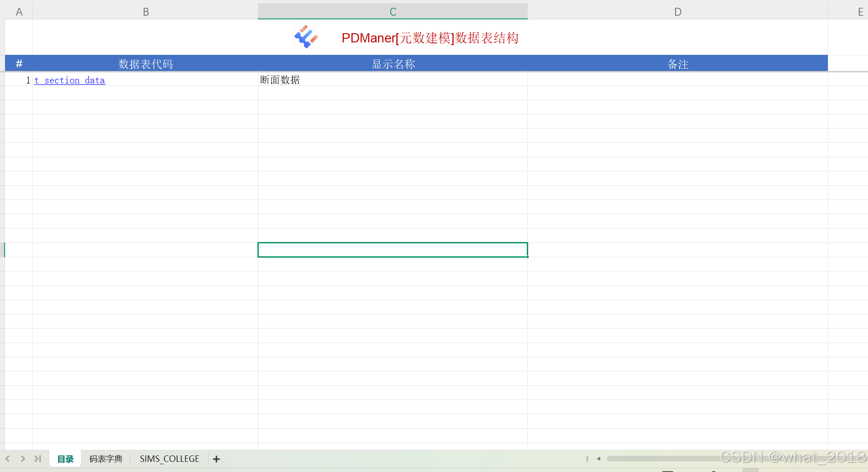Switch to the SIMS_COLLEGE sheet tab
The height and width of the screenshot is (472, 868).
(x=169, y=459)
